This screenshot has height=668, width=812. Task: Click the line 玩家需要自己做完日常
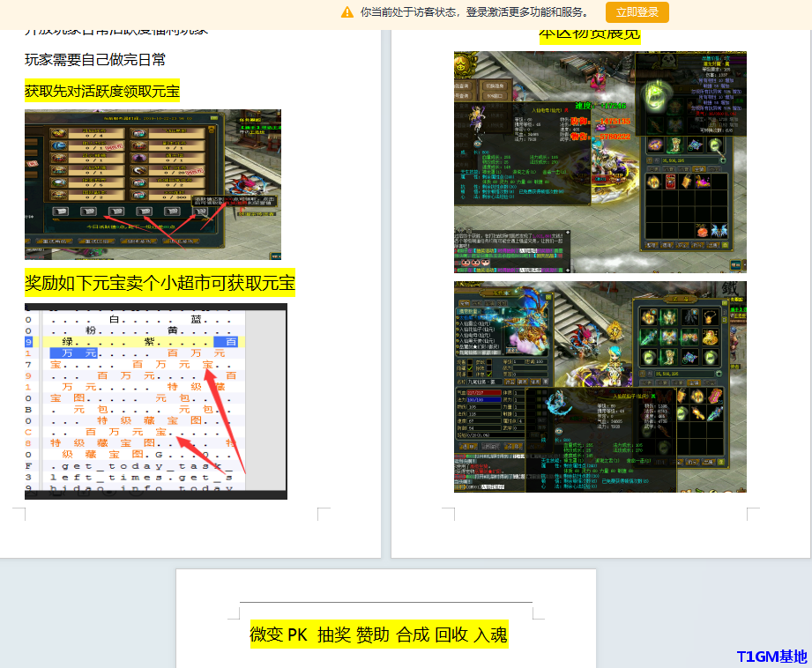click(x=95, y=60)
